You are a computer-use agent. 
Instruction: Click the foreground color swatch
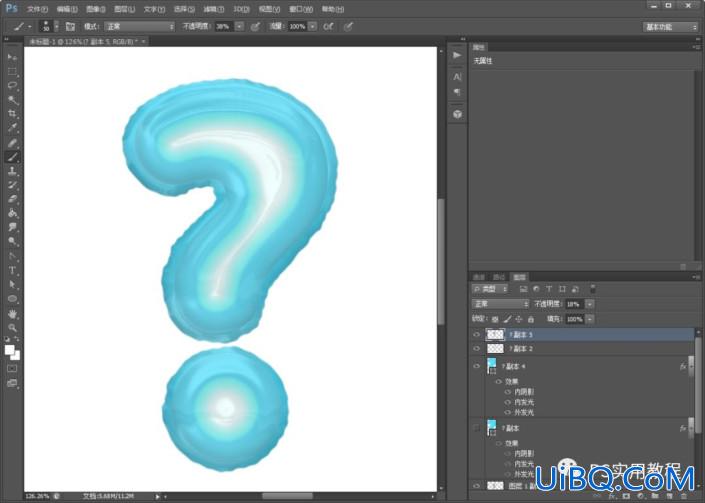[9, 350]
